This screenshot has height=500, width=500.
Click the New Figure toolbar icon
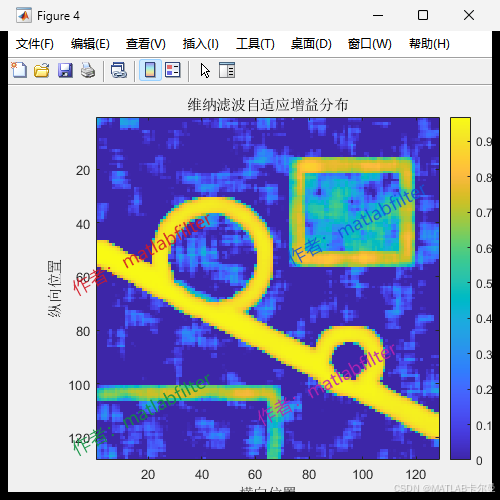tap(19, 70)
